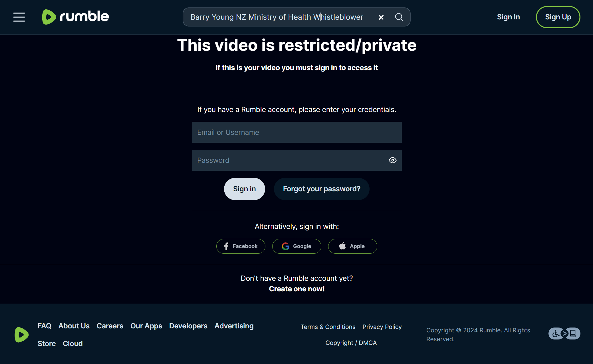Sign in with Google
The height and width of the screenshot is (364, 593).
[x=296, y=246]
